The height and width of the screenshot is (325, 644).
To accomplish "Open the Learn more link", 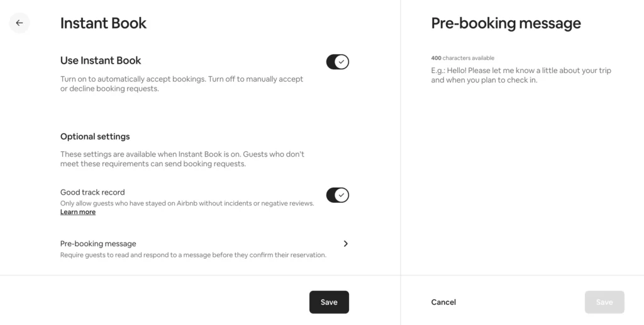I will (78, 212).
